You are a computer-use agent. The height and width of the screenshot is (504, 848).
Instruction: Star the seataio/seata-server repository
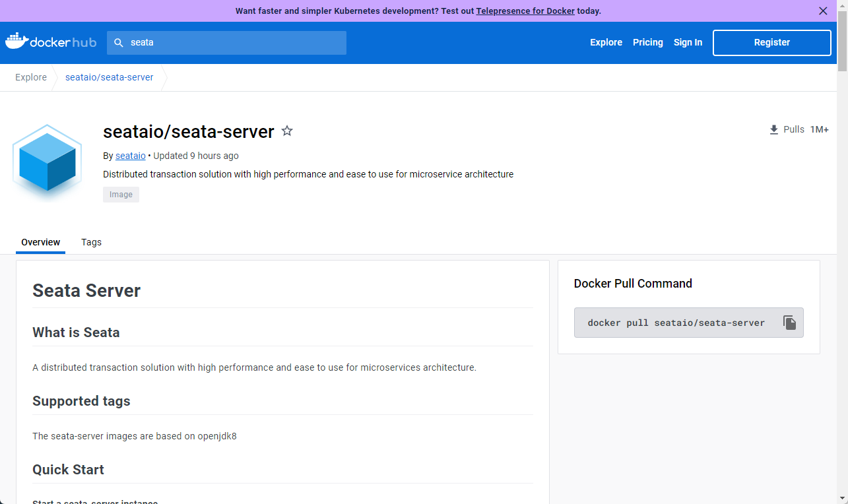287,131
